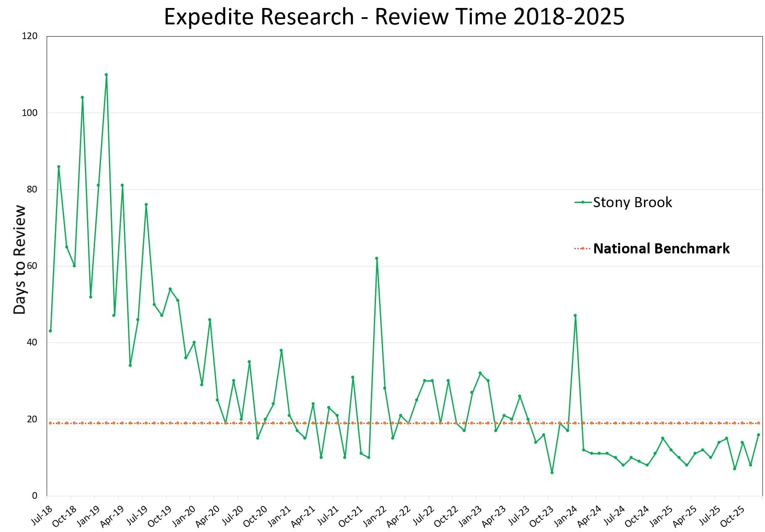Screen dimensions: 765x532
Task: Select the Jan-24 spike data point at 47
Action: [576, 315]
